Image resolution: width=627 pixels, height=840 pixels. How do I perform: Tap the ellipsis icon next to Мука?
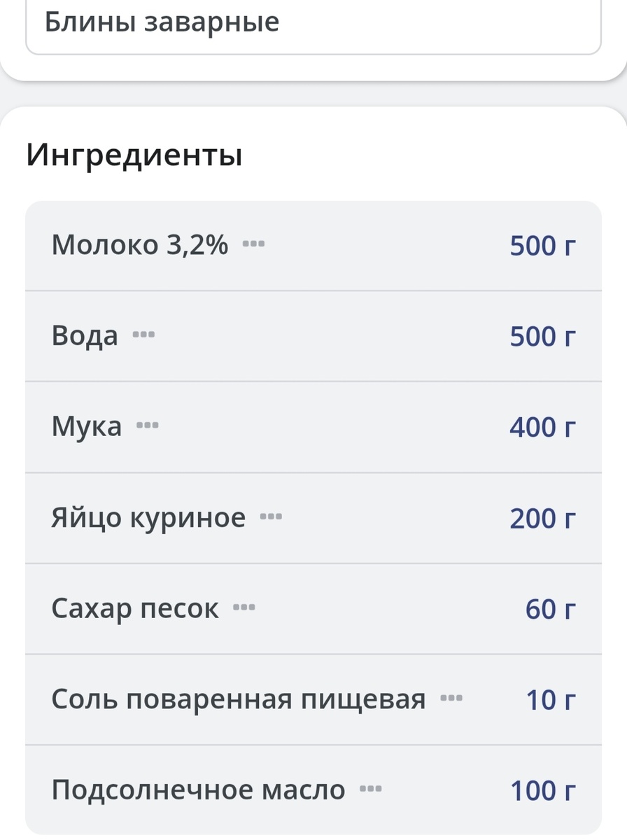pyautogui.click(x=148, y=426)
